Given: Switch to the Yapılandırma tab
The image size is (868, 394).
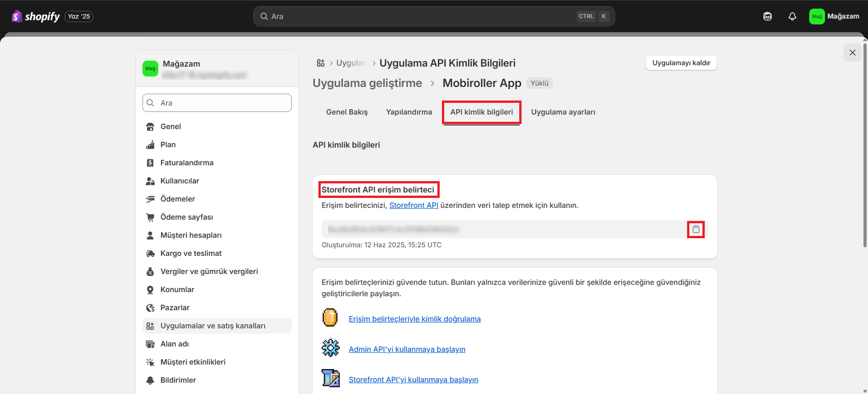Looking at the screenshot, I should pyautogui.click(x=409, y=112).
